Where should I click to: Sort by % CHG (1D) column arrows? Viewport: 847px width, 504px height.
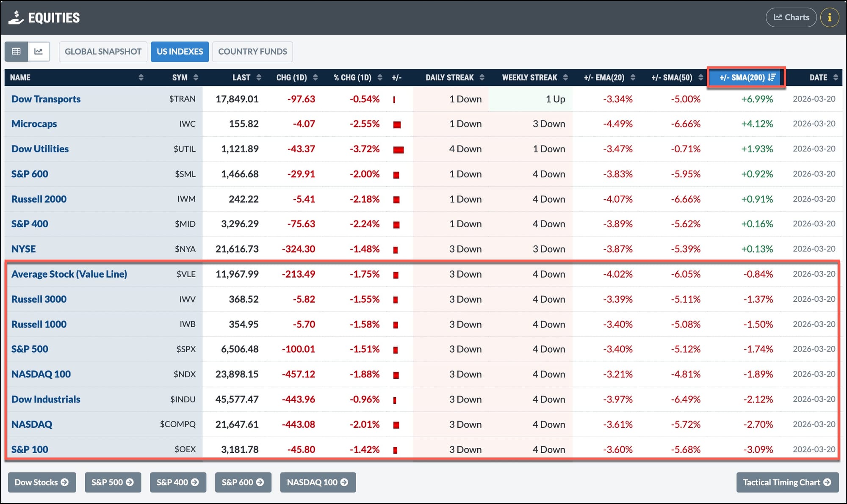coord(380,77)
